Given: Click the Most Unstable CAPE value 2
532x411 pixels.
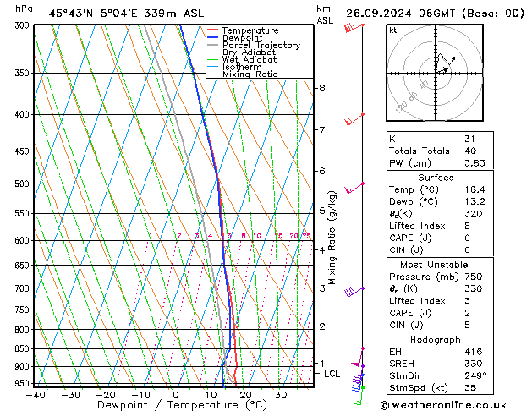Looking at the screenshot, I should [x=468, y=313].
